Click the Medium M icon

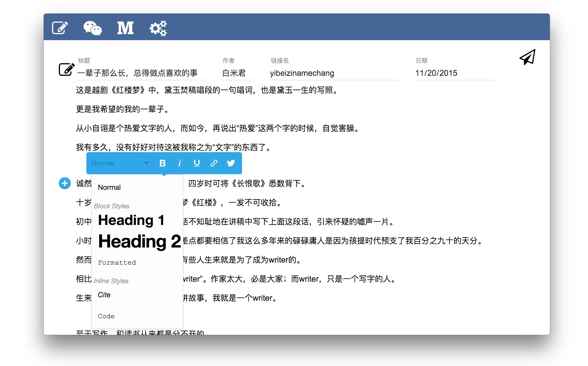coord(125,28)
